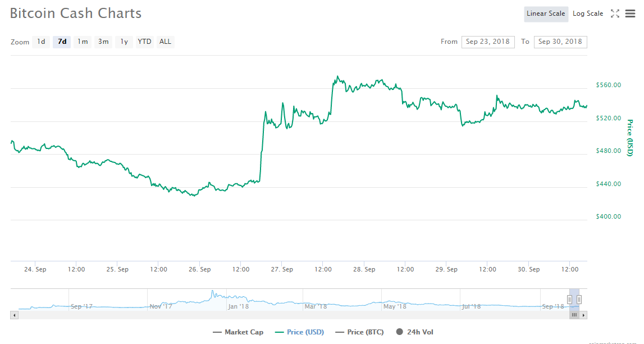Toggle the Market Cap series in legend
The width and height of the screenshot is (644, 344).
click(238, 332)
